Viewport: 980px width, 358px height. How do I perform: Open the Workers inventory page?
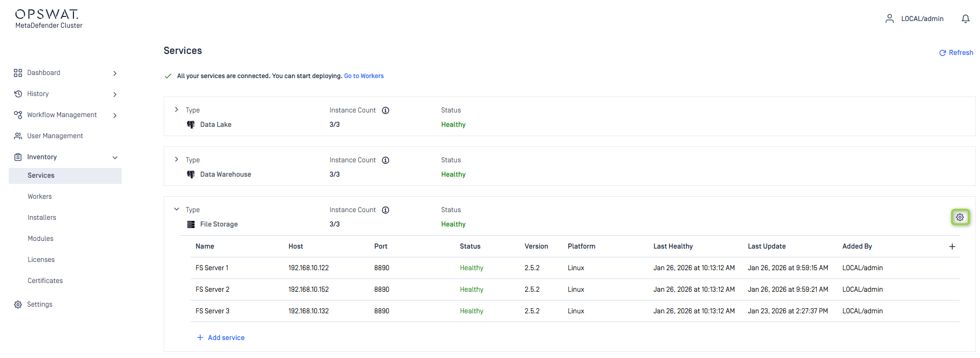(x=40, y=197)
